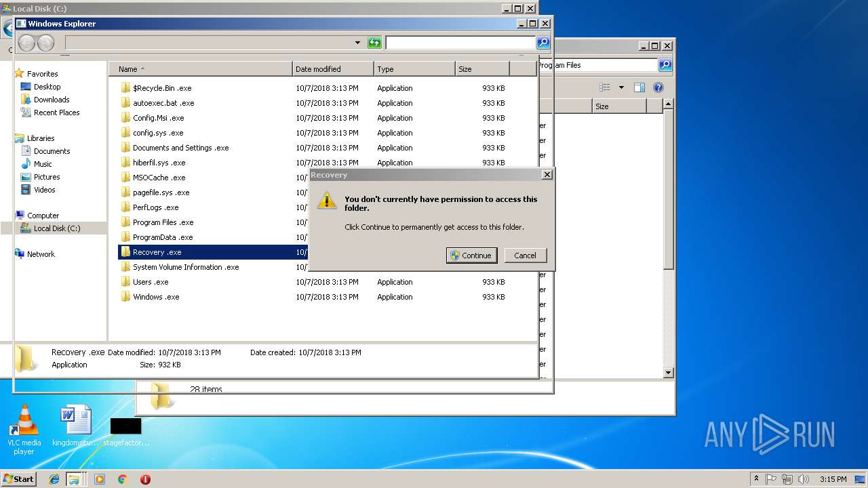Open change view dropdown in background window
This screenshot has width=868, height=488.
(620, 87)
